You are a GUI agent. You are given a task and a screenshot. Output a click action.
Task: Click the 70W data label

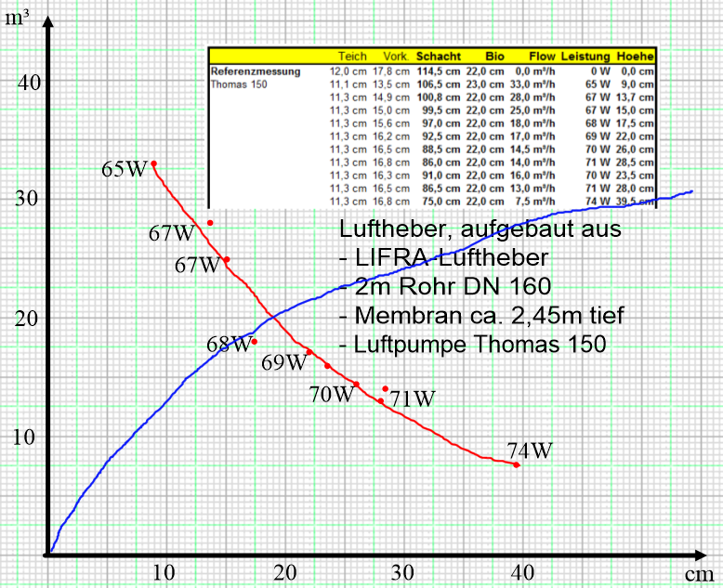pyautogui.click(x=332, y=394)
